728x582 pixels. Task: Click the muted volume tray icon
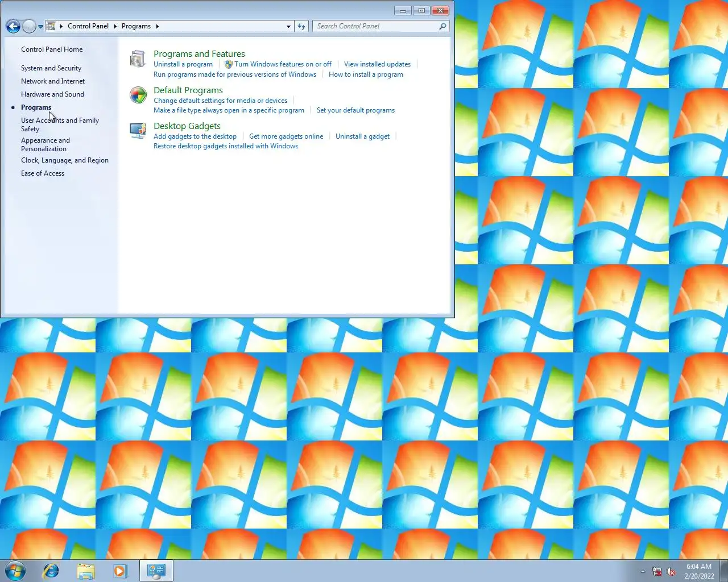[671, 571]
